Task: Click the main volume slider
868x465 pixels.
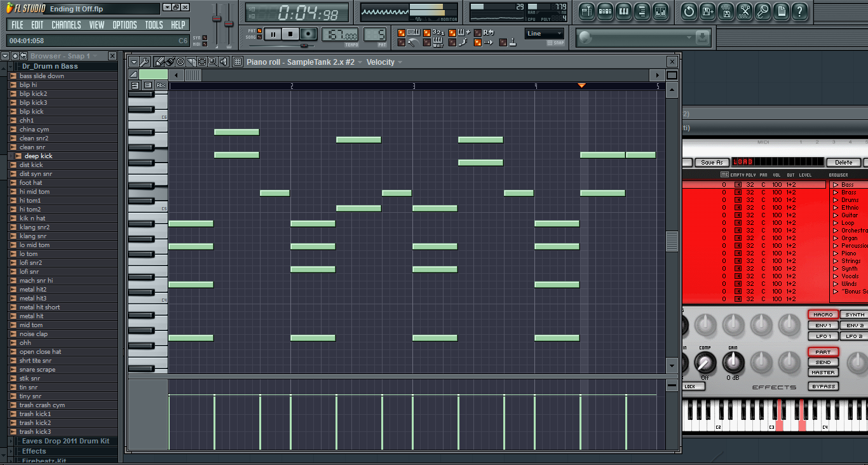Action: tap(217, 19)
